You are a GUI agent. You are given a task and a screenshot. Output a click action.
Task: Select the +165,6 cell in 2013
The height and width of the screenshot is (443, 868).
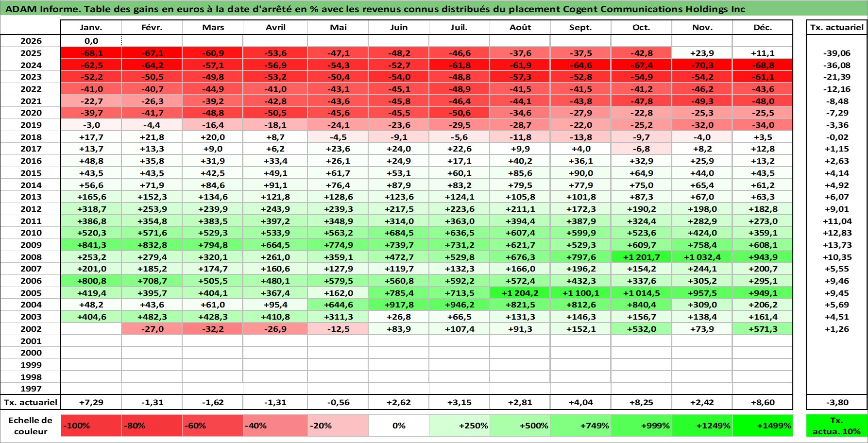(x=91, y=197)
